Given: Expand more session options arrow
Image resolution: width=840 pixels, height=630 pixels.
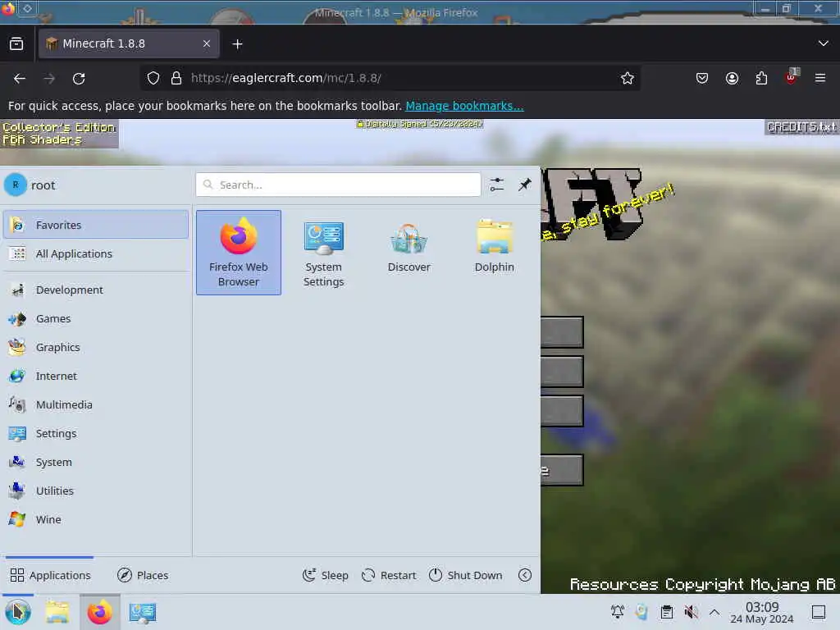Looking at the screenshot, I should (x=525, y=575).
